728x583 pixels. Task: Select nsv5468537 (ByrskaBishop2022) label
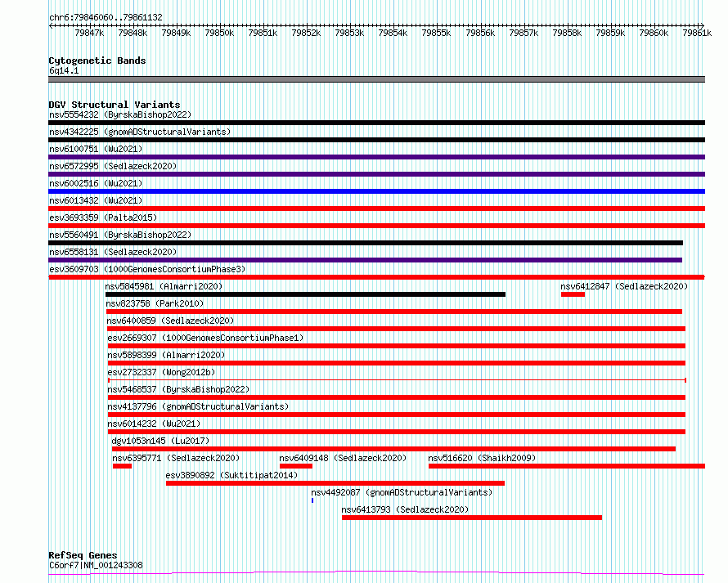pyautogui.click(x=178, y=389)
